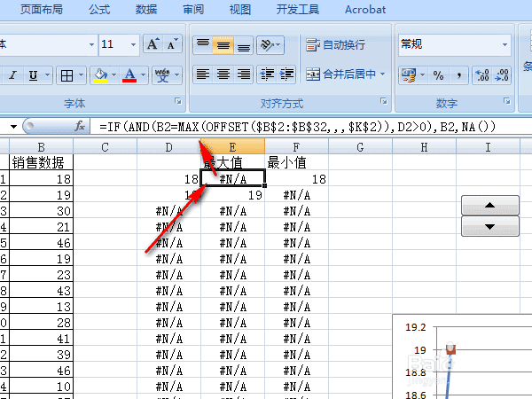This screenshot has height=399, width=532.
Task: Open the insert function fx dialog
Action: click(x=80, y=126)
